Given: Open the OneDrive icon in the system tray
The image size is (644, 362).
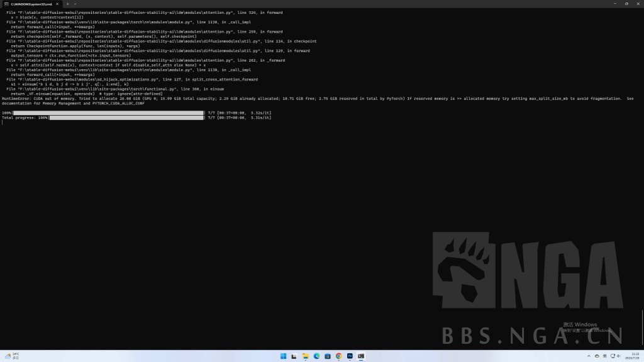Looking at the screenshot, I should (x=597, y=356).
